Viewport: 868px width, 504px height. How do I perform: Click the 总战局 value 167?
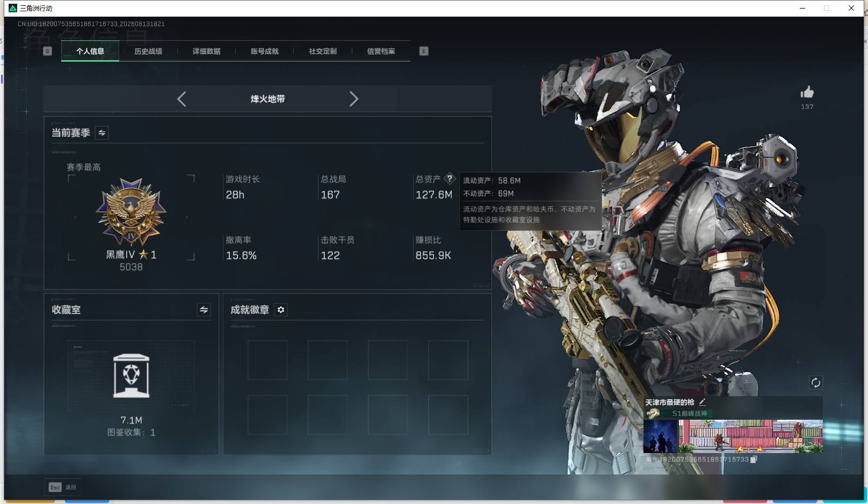[330, 195]
